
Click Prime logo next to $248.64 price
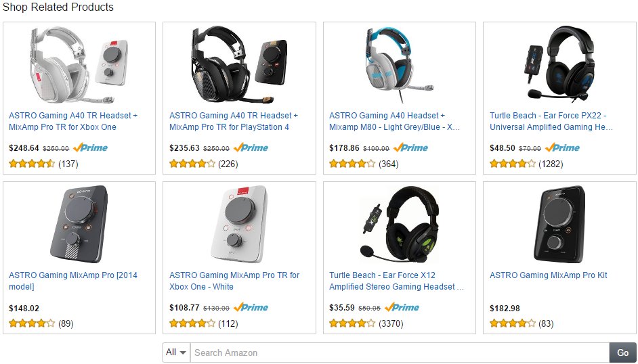tap(90, 147)
